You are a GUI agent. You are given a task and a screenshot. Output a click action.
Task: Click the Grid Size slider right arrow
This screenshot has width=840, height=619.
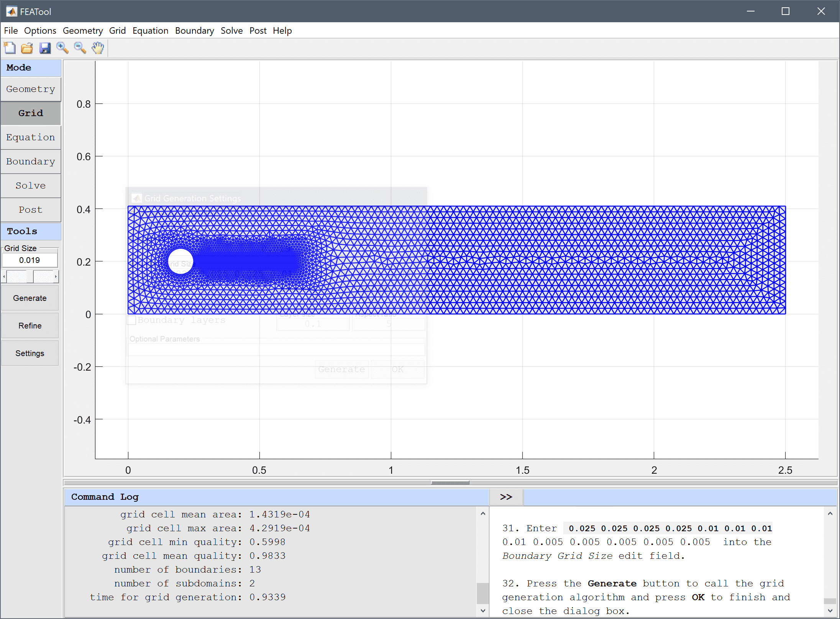(56, 276)
